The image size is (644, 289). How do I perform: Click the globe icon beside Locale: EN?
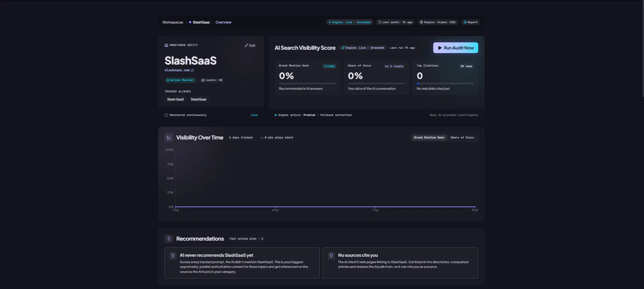click(203, 80)
